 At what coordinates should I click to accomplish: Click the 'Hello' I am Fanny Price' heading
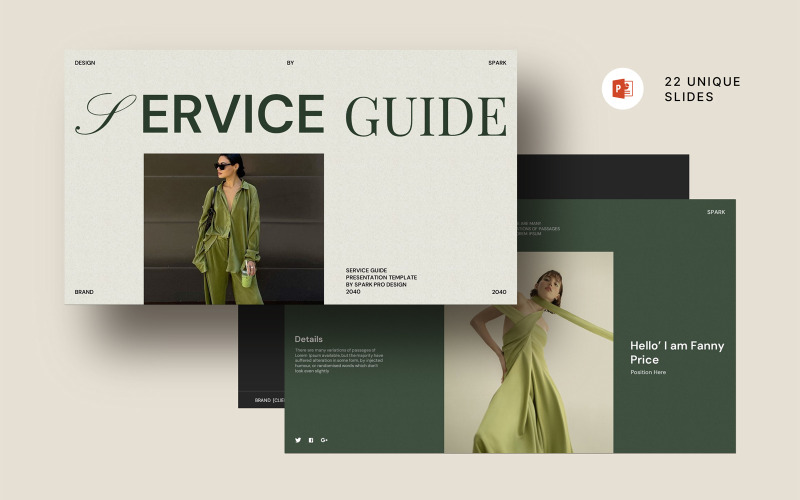(x=677, y=353)
